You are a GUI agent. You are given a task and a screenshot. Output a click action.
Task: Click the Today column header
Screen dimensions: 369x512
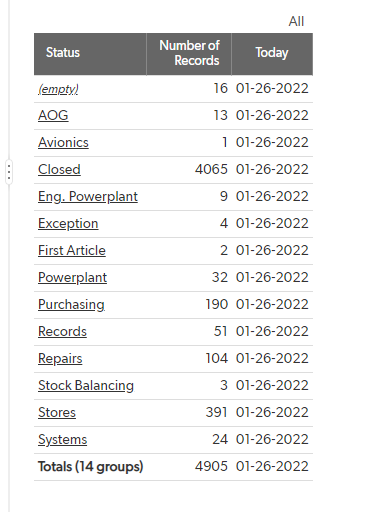coord(272,54)
